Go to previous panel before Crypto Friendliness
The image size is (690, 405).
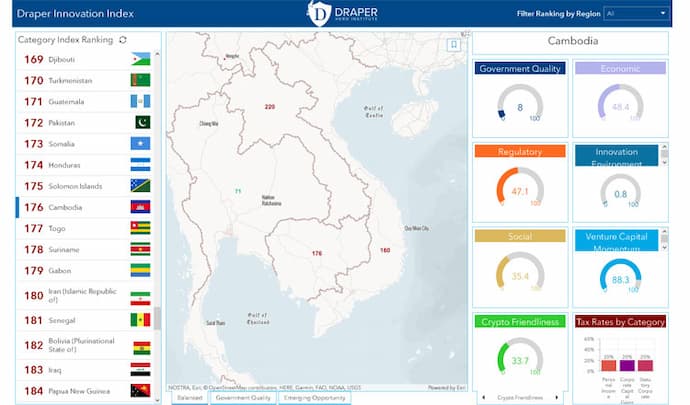[484, 398]
